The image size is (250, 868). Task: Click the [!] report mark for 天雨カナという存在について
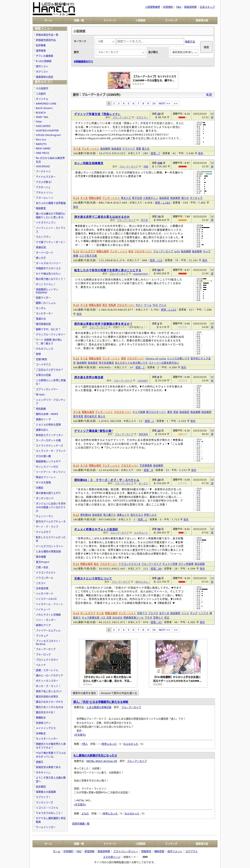click(212, 578)
